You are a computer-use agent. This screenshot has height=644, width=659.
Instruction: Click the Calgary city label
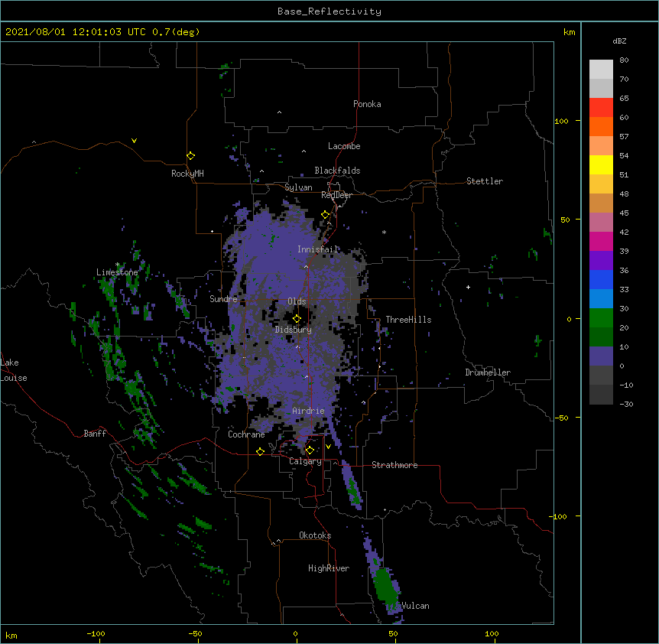(x=305, y=461)
